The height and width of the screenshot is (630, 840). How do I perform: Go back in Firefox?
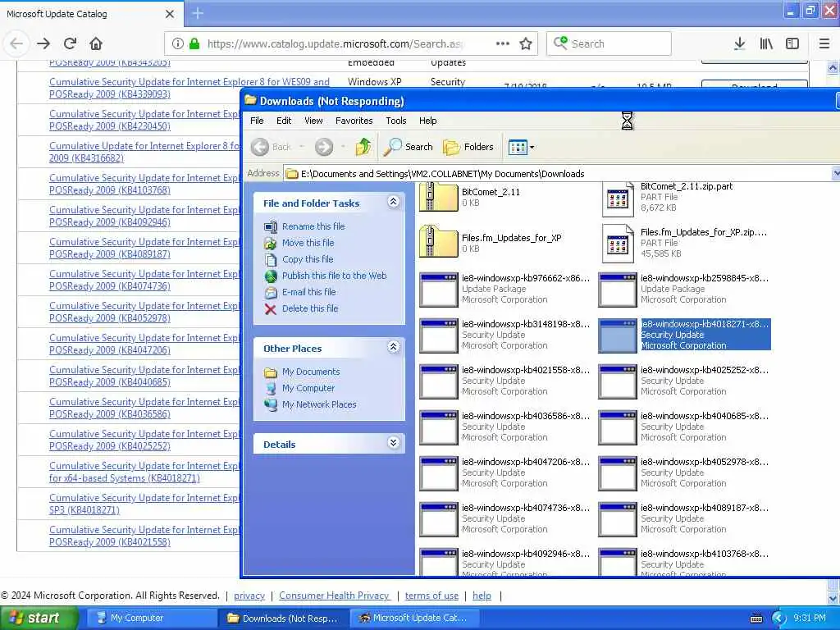click(x=16, y=43)
